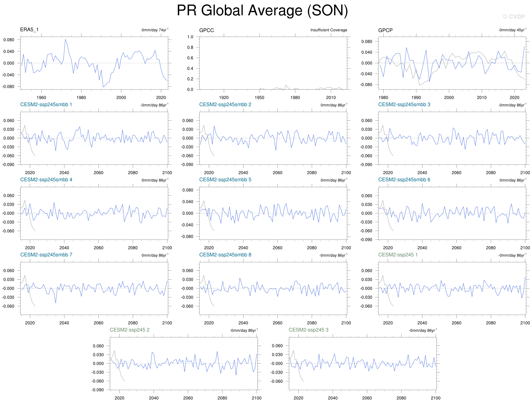Click the CESM2-ssp245smbb 8 title
The height and width of the screenshot is (404, 532).
click(x=225, y=255)
